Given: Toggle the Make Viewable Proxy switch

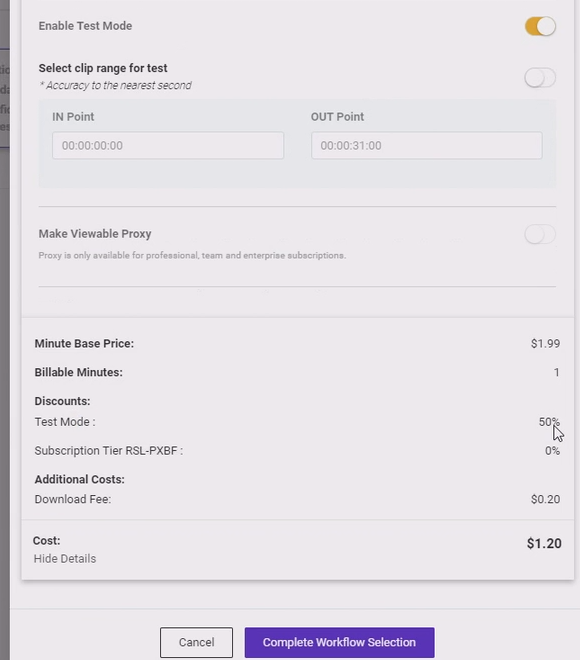Looking at the screenshot, I should [540, 234].
